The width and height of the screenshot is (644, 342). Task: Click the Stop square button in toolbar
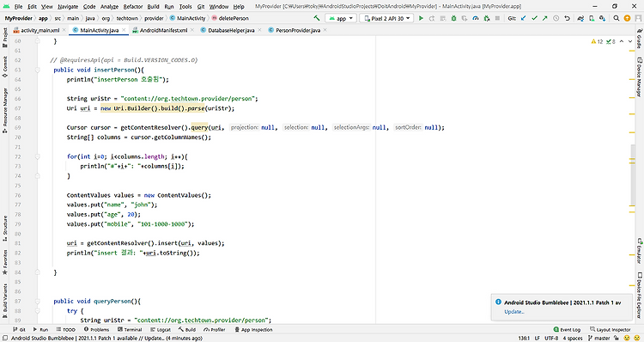click(x=497, y=18)
